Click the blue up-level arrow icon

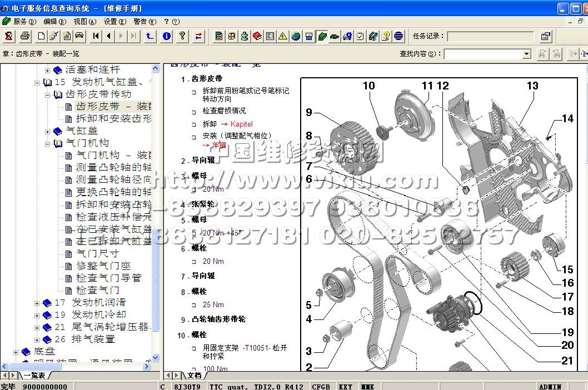tap(150, 36)
